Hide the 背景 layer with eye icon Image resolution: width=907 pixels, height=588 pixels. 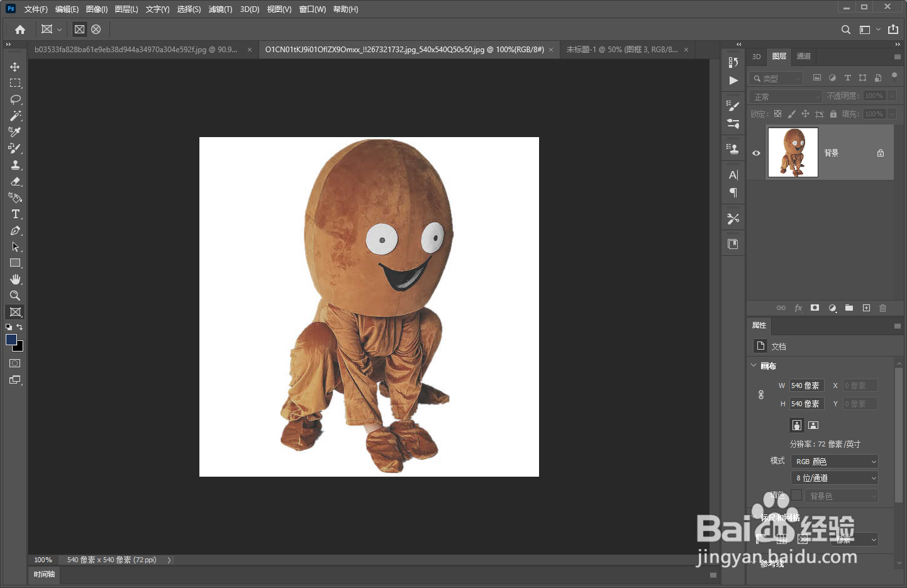[756, 153]
